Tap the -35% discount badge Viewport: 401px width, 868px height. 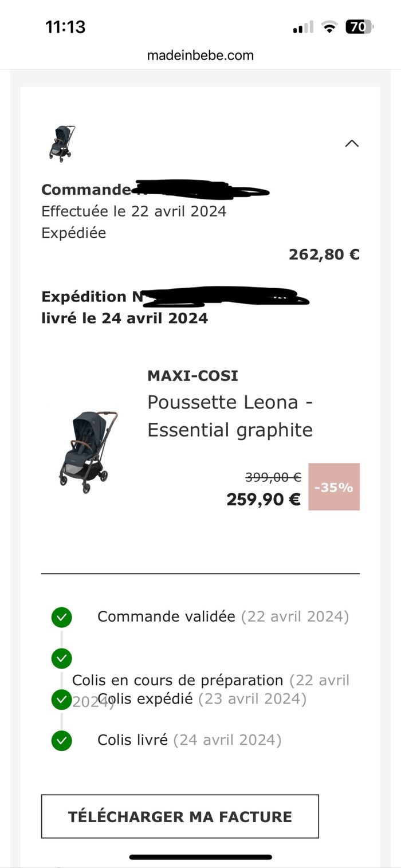[x=334, y=487]
